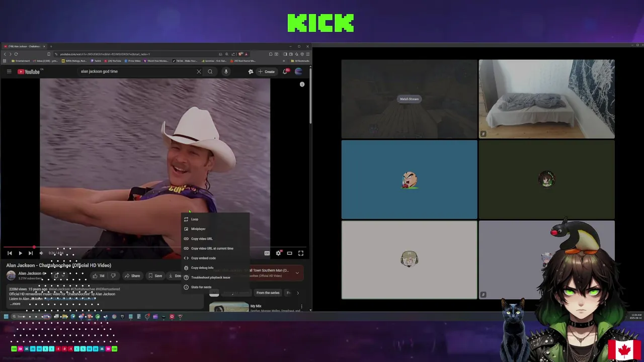Choose Troubleshoot playback issue
Image resolution: width=644 pixels, height=362 pixels.
pos(215,278)
